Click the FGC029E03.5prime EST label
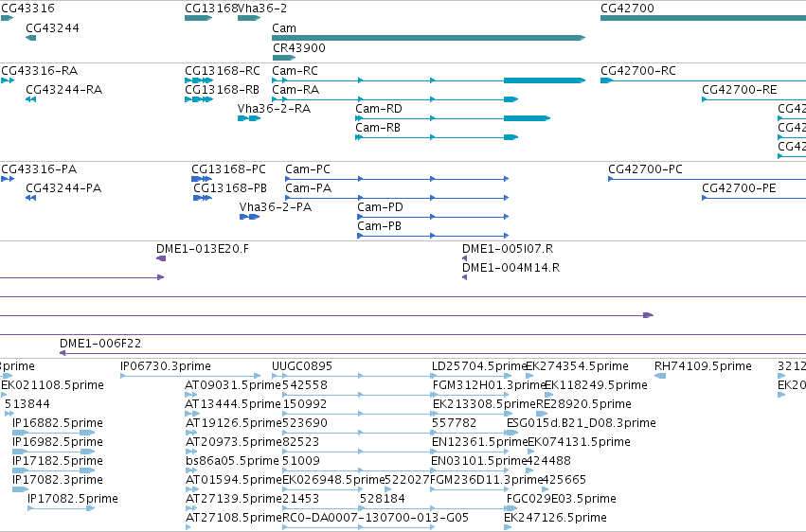This screenshot has width=806, height=532. [x=562, y=499]
